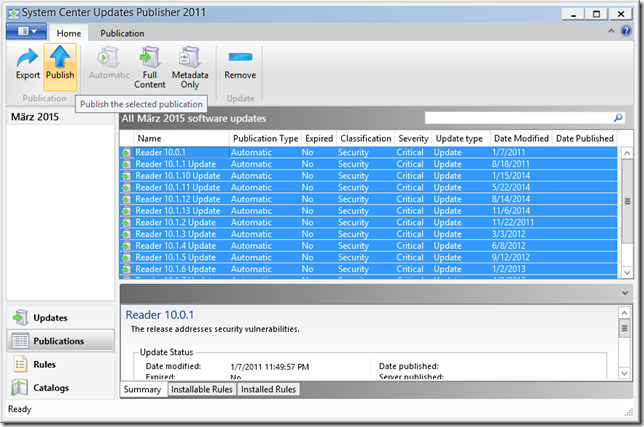This screenshot has width=644, height=427.
Task: Click the details pane scroll-up arrow
Action: click(624, 313)
